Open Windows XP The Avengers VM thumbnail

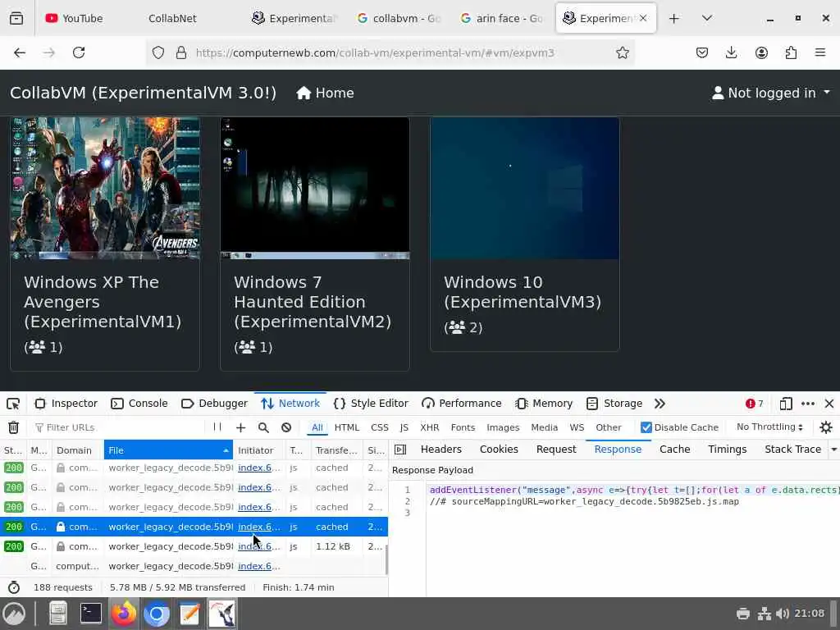(105, 189)
